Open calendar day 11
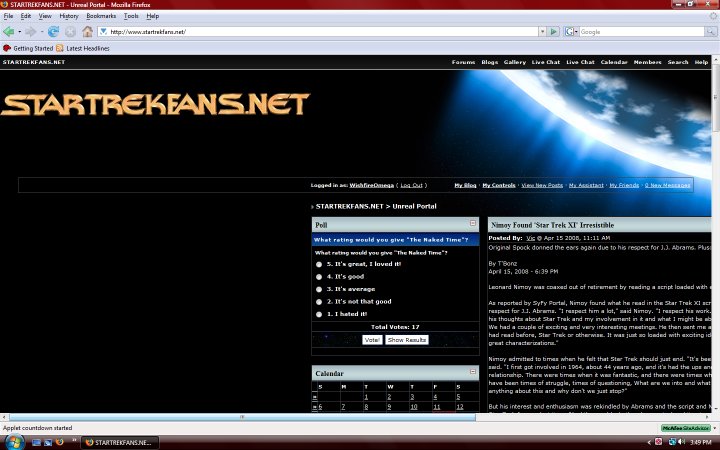 tap(437, 407)
